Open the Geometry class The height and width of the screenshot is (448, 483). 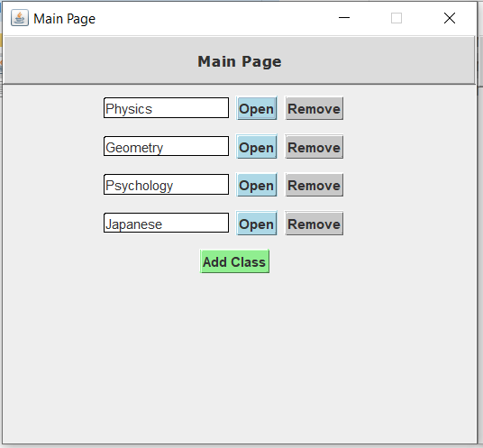[x=257, y=147]
